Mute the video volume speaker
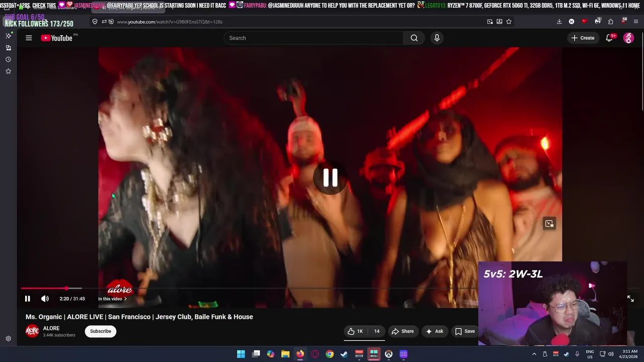 (x=45, y=299)
